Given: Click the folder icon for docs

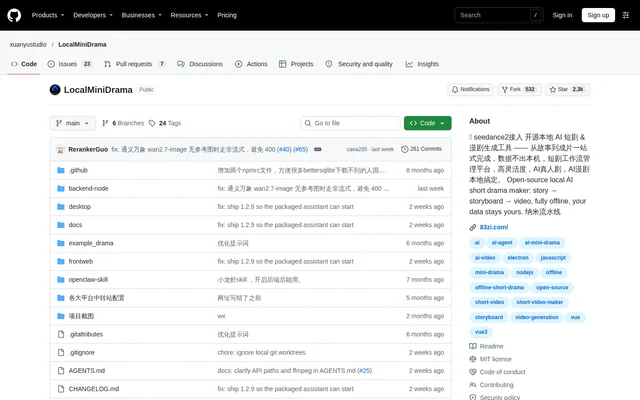Looking at the screenshot, I should (x=61, y=225).
